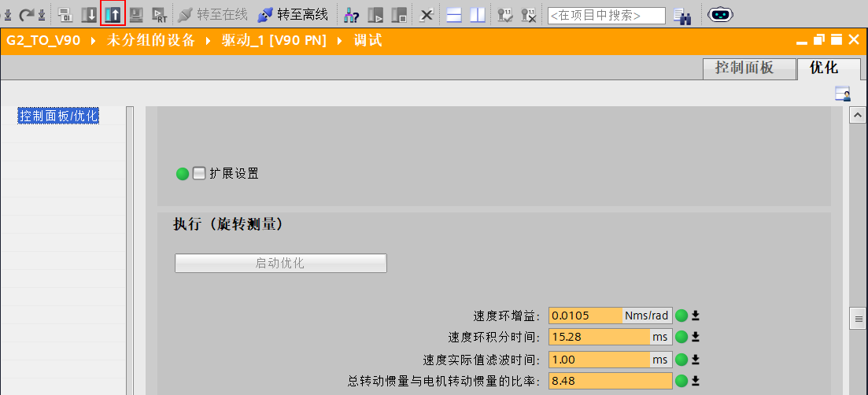The height and width of the screenshot is (395, 868).
Task: Float the editor window with restore icon
Action: pyautogui.click(x=819, y=40)
